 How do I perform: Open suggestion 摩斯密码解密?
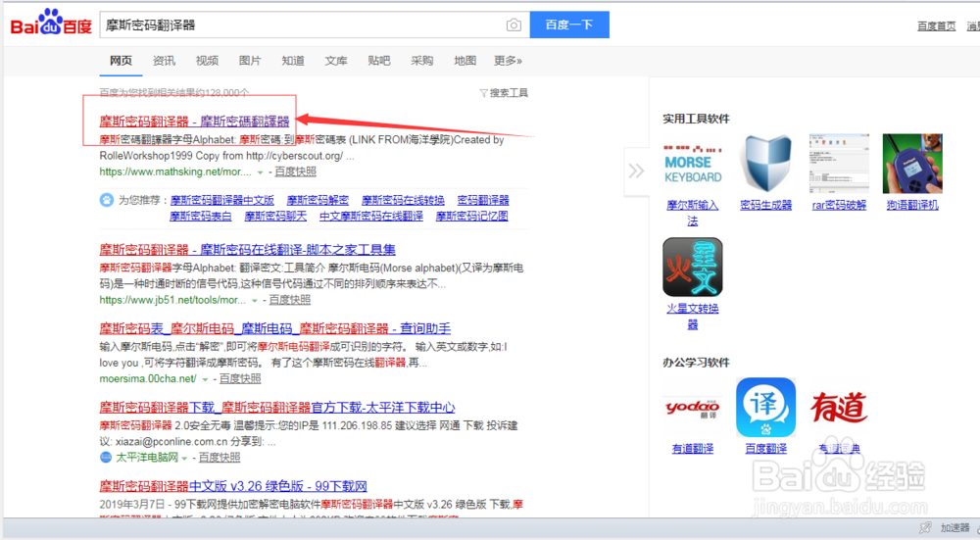pos(318,200)
